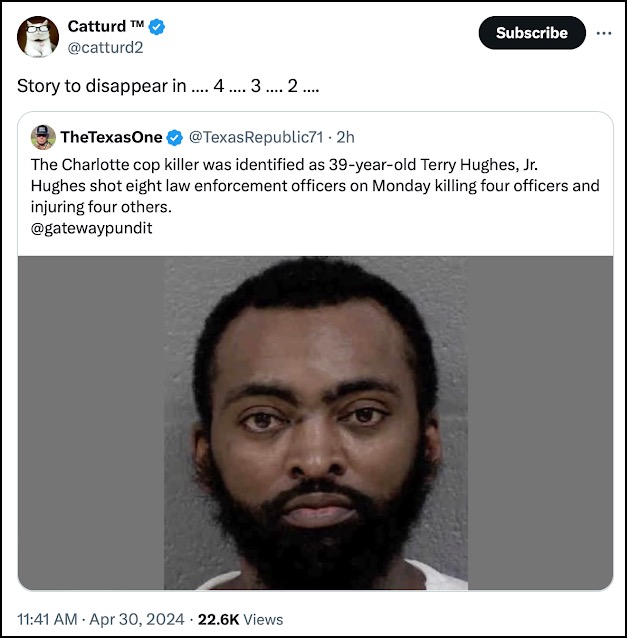Follow the @gatewaypundit mention
This screenshot has height=638, width=627.
pyautogui.click(x=93, y=228)
